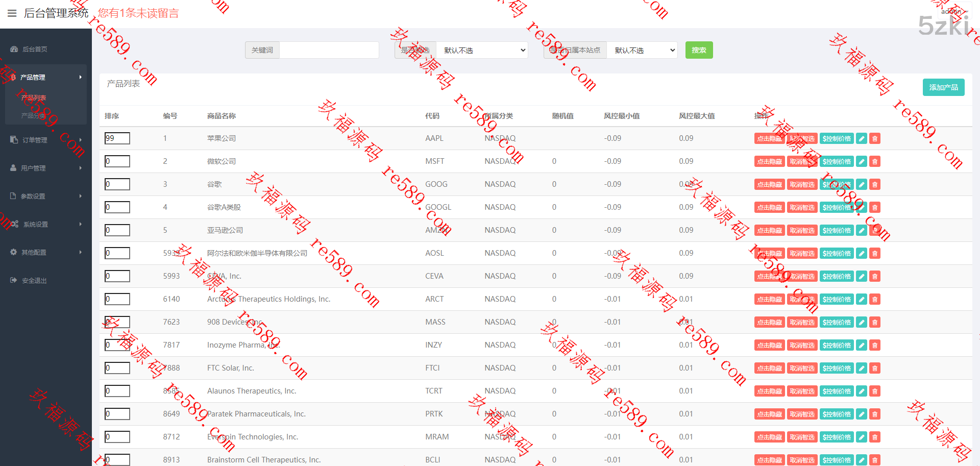
Task: Open the 是否智选 dropdown filter
Action: [x=482, y=50]
